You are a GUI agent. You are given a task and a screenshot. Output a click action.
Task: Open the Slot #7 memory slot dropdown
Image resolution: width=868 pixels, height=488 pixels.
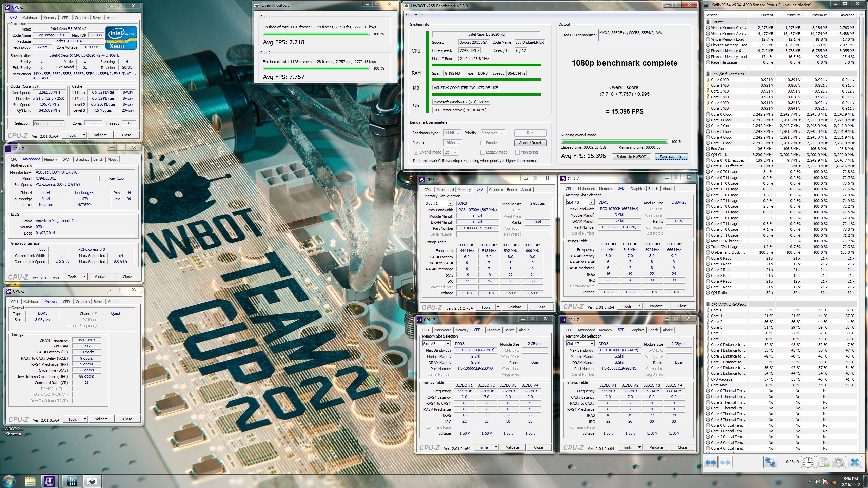click(x=580, y=344)
